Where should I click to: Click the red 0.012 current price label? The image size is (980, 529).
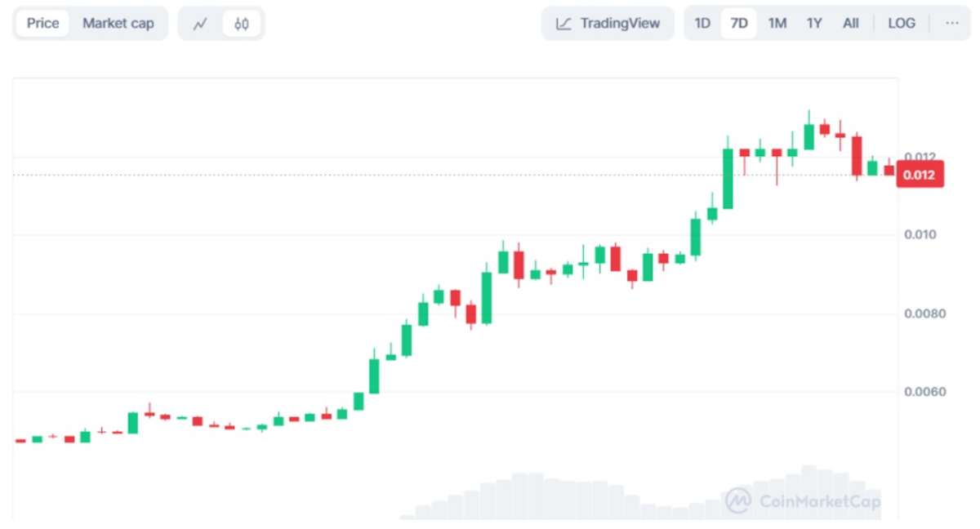[x=920, y=174]
